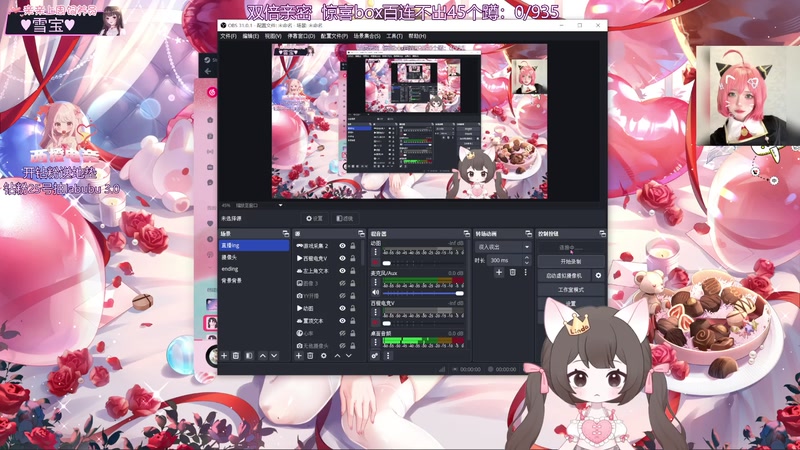This screenshot has width=800, height=450.
Task: Delete the selected scene using the 场景 panel trash icon
Action: [x=236, y=356]
